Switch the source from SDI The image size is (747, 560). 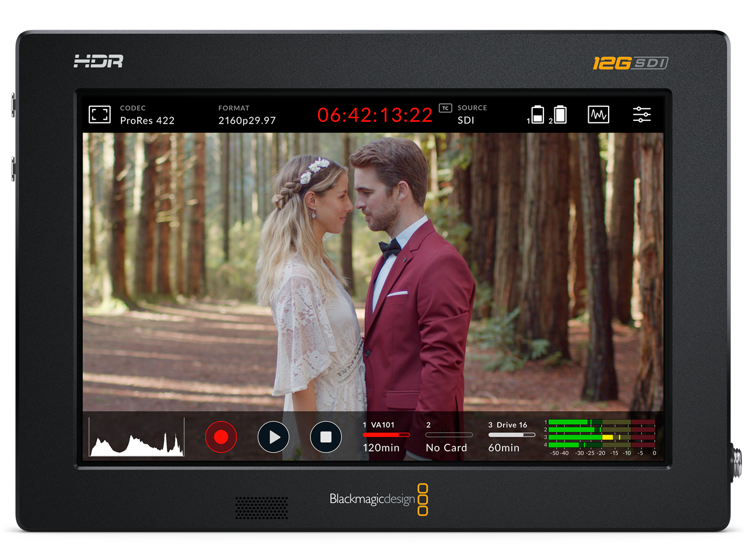tap(466, 120)
